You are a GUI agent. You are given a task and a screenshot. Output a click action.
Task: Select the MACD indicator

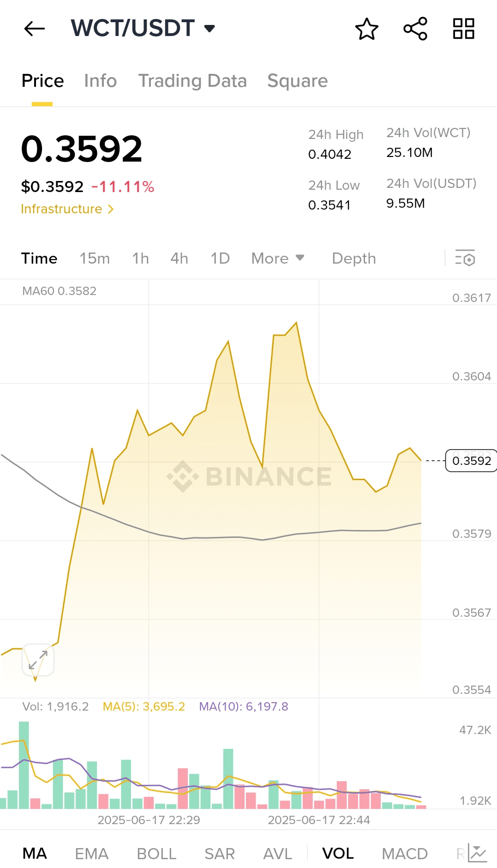pos(405,854)
